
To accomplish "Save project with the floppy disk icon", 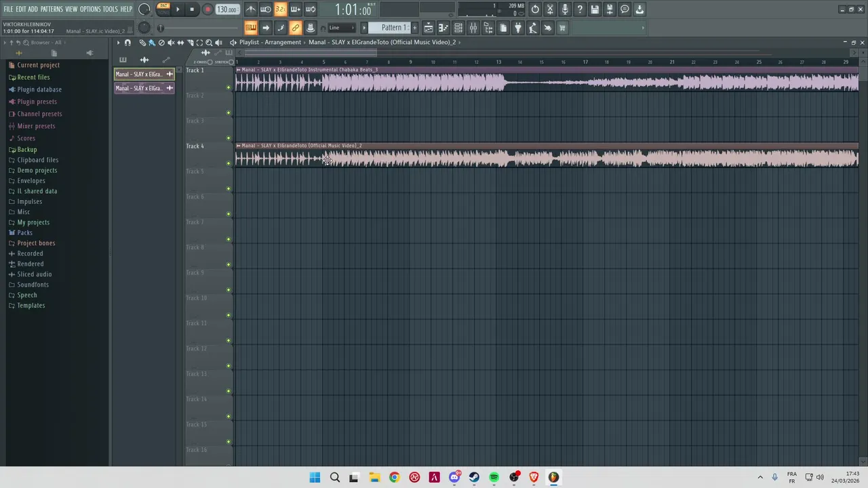I will coord(595,9).
